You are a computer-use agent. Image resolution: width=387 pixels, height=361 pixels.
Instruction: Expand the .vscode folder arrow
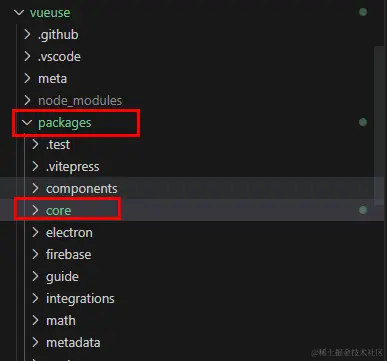(28, 56)
